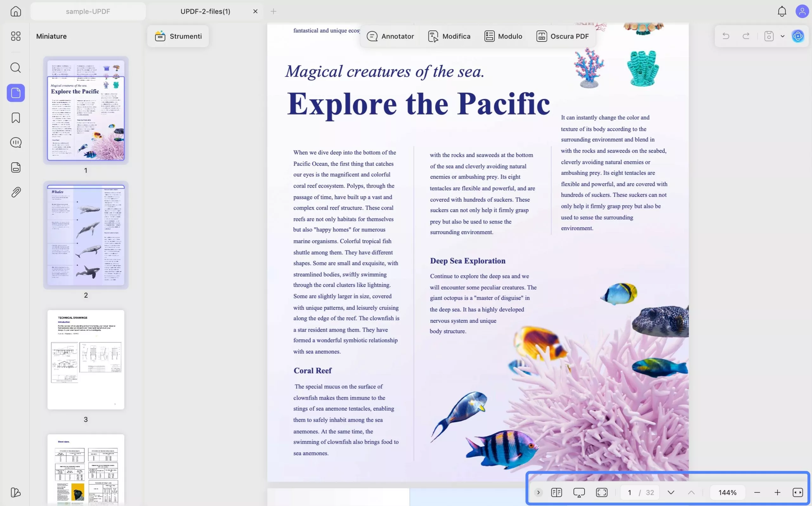Start slideshow presentation mode icon
The width and height of the screenshot is (812, 506).
point(579,493)
